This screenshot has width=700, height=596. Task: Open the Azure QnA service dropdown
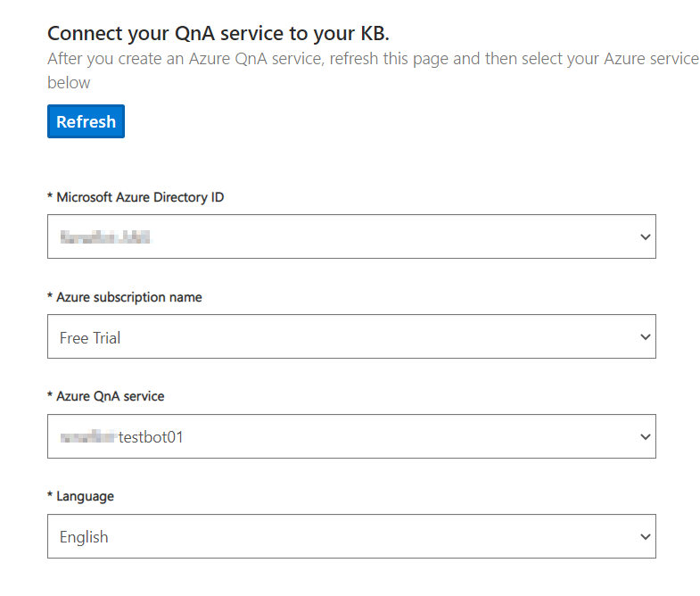coord(351,436)
